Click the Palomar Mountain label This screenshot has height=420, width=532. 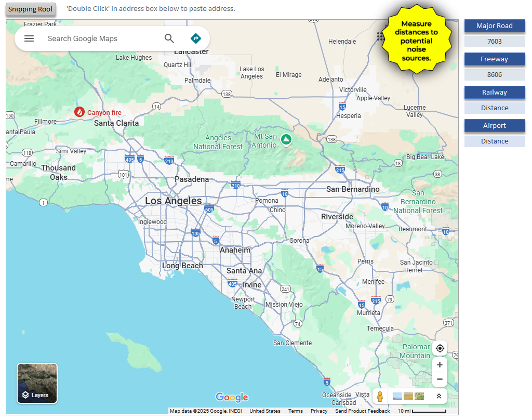point(415,351)
